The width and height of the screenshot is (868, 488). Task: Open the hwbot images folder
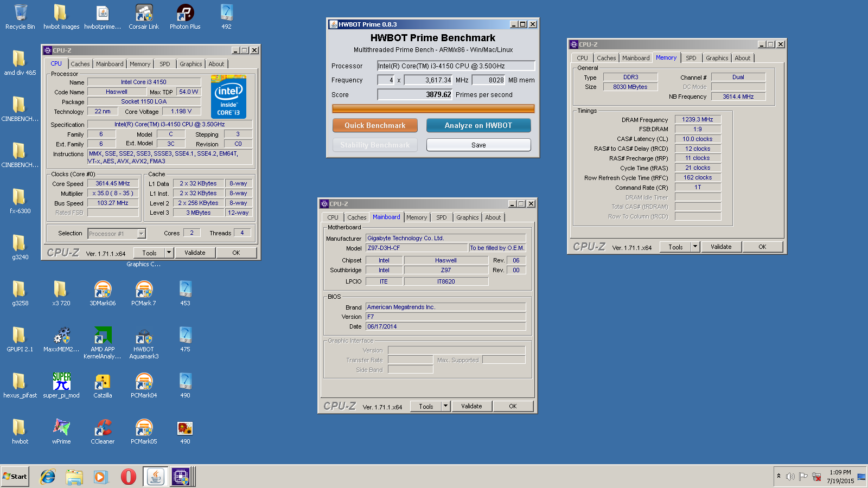click(61, 16)
